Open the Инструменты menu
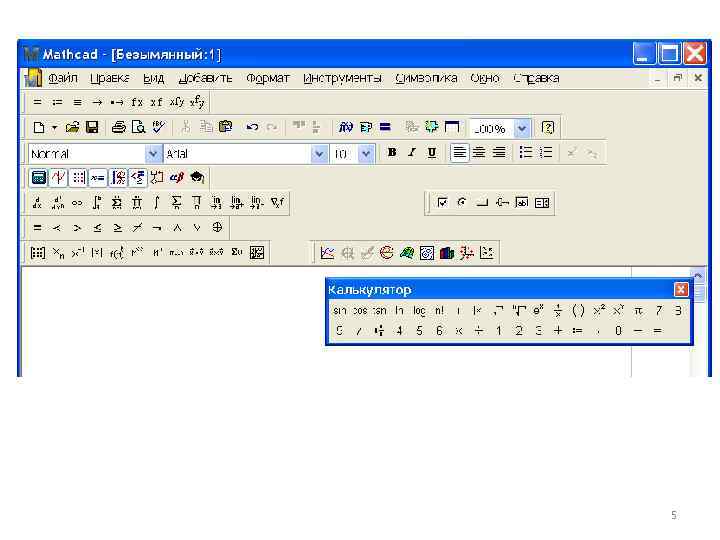720x540 pixels. click(x=343, y=79)
